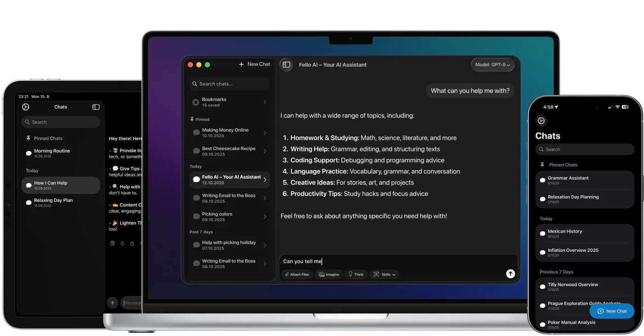Click 'What can you help me with?' message bubble
This screenshot has width=644, height=336.
coord(470,91)
